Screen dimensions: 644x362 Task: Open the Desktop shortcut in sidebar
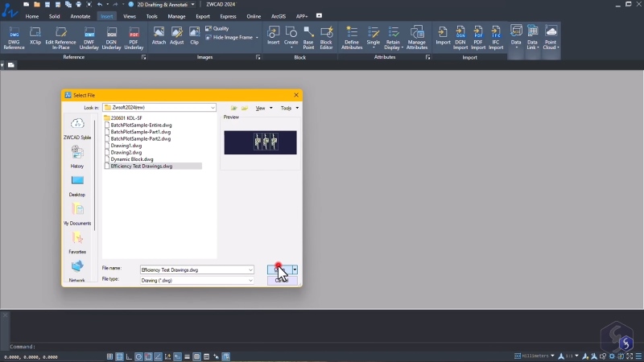tap(77, 186)
